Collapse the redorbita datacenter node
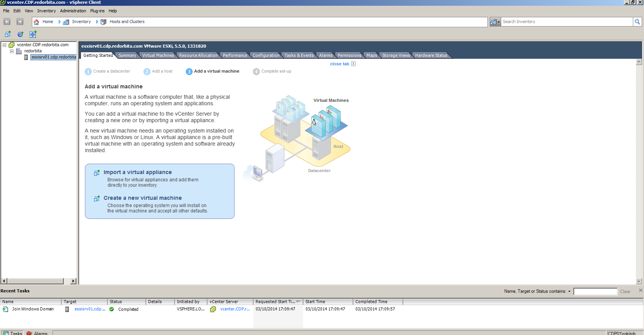Screen dimensions: 644x335 tap(12, 51)
